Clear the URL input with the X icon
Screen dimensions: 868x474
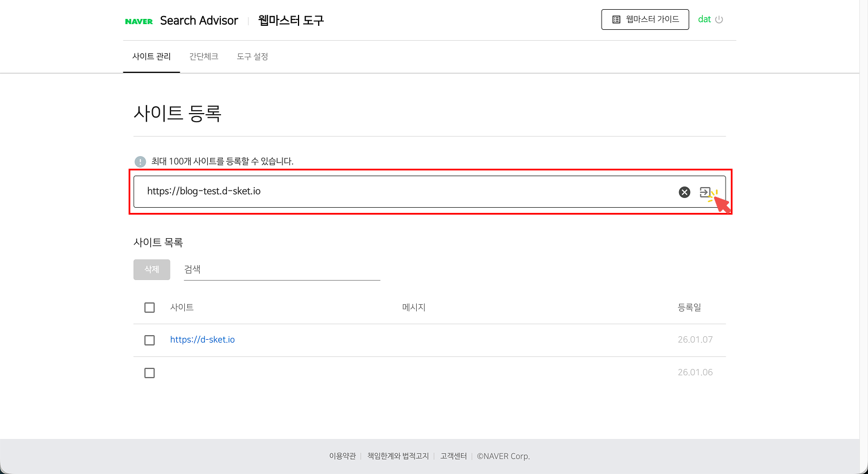point(684,192)
